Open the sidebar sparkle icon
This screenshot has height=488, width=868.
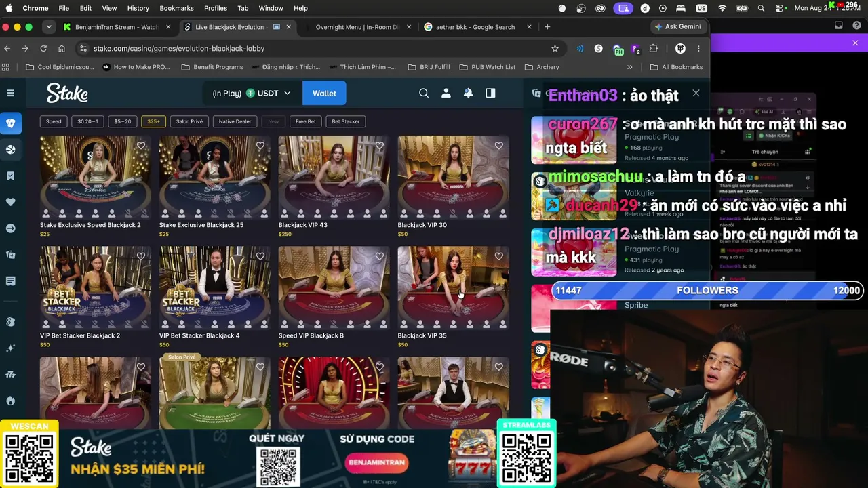[10, 348]
